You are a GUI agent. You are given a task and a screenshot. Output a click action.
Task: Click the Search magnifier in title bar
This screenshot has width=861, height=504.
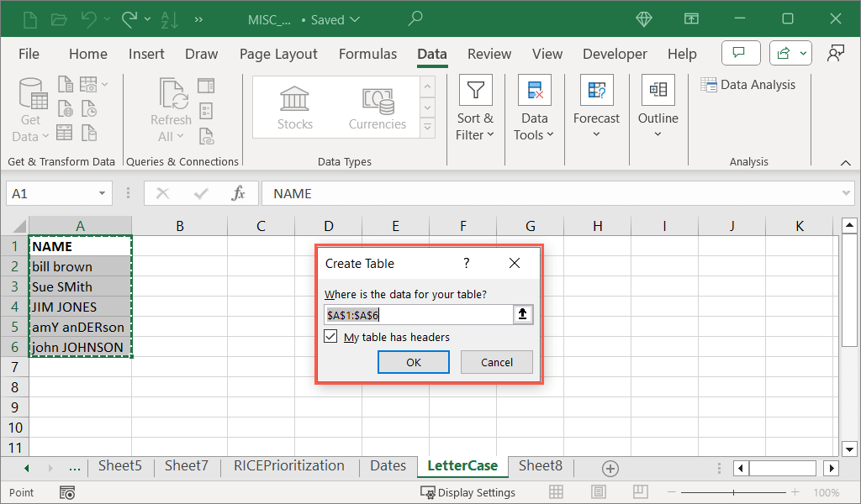[x=415, y=18]
